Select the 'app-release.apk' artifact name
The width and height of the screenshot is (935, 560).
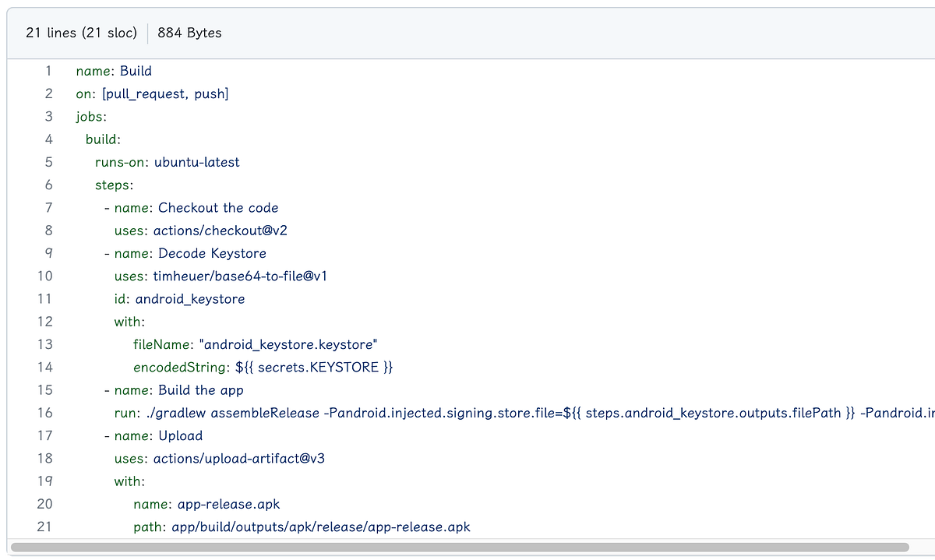(x=226, y=504)
